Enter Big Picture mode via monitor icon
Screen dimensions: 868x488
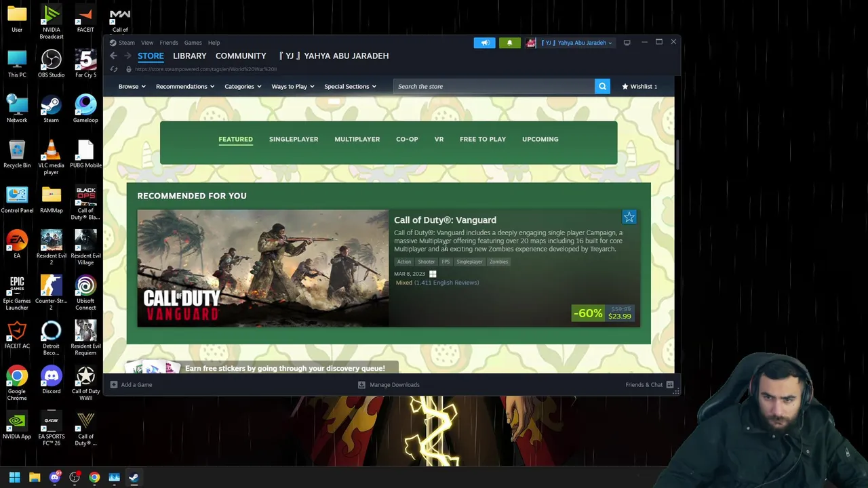627,43
